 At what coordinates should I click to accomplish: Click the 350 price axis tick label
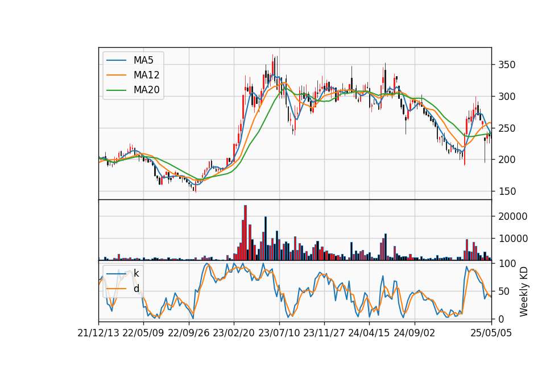[x=507, y=65]
